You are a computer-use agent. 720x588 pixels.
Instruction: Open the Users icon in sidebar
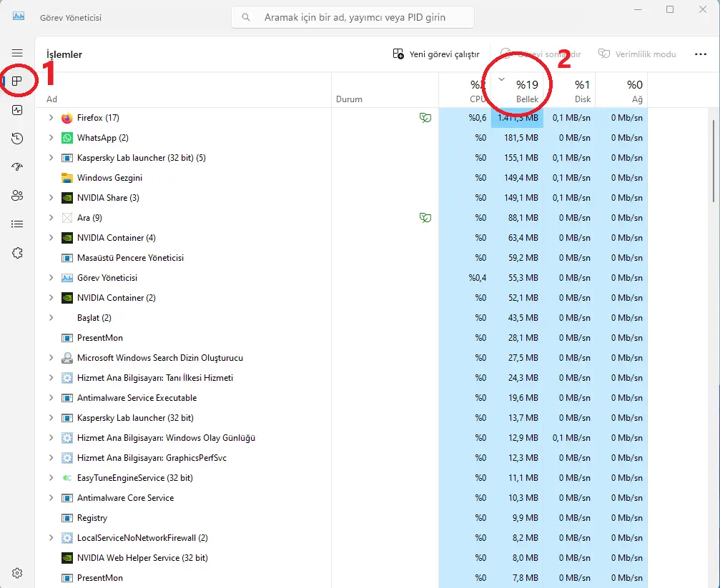click(17, 196)
